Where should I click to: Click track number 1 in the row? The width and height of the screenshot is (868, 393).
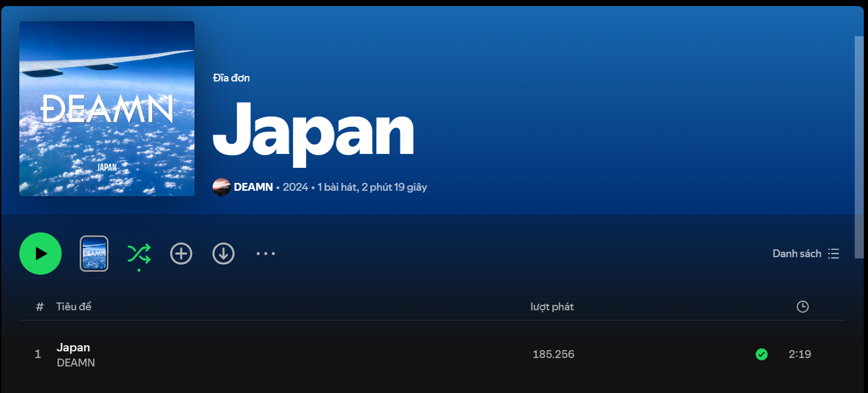click(x=38, y=354)
